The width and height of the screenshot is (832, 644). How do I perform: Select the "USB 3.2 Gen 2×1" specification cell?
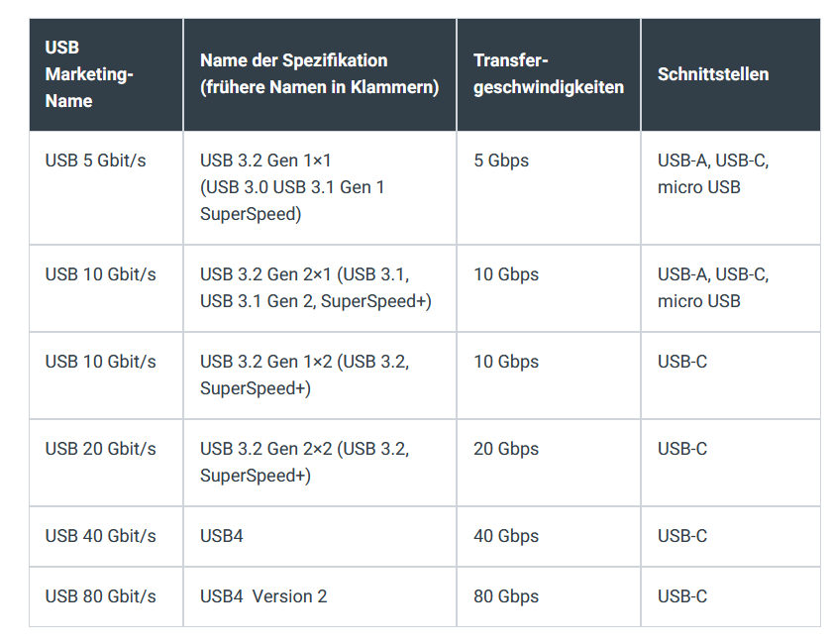tap(315, 287)
